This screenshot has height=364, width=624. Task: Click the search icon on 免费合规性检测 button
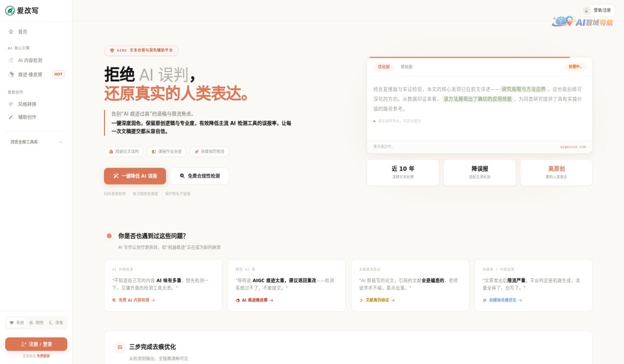pos(181,176)
